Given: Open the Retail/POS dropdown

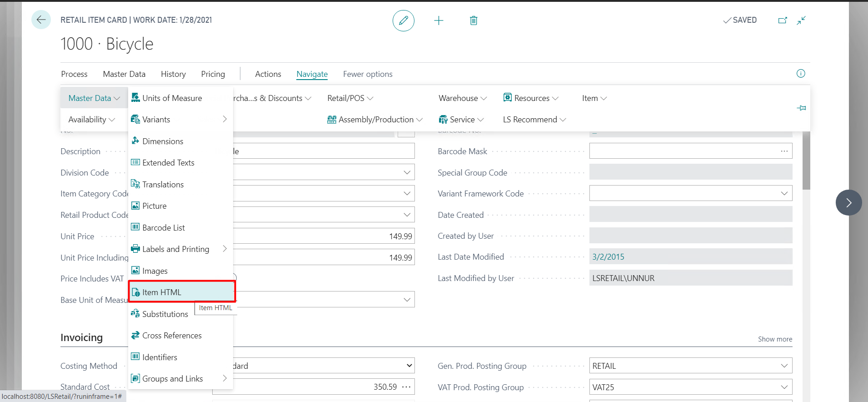Looking at the screenshot, I should click(x=350, y=98).
